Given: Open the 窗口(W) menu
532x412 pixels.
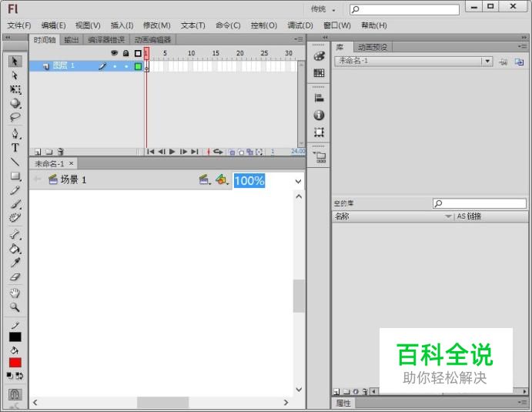Looking at the screenshot, I should [337, 25].
